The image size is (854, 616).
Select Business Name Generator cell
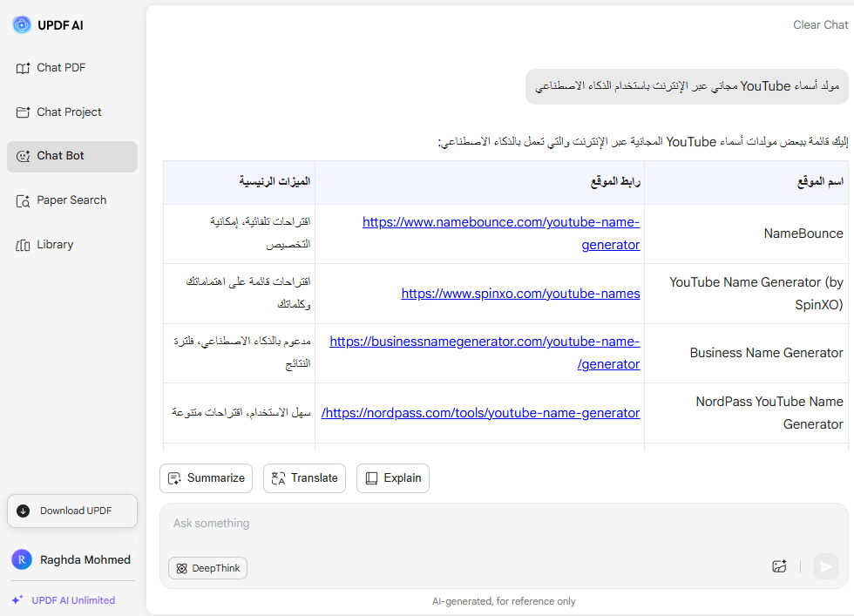click(746, 353)
